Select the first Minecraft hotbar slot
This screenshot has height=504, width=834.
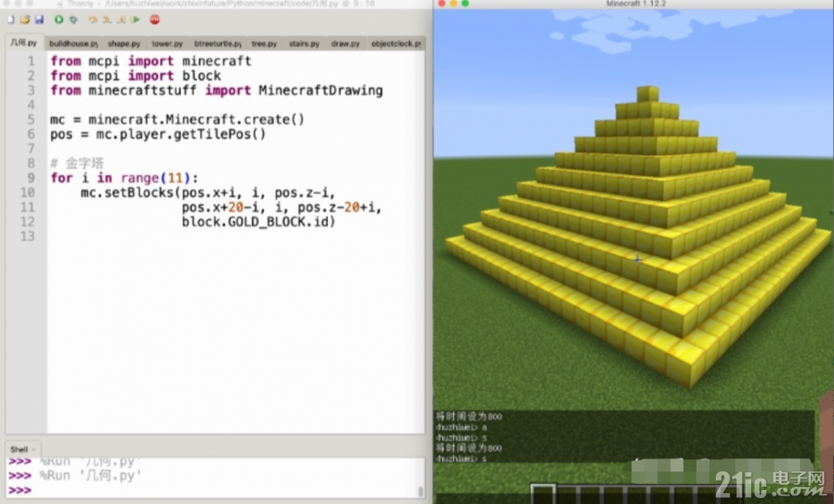(x=543, y=493)
